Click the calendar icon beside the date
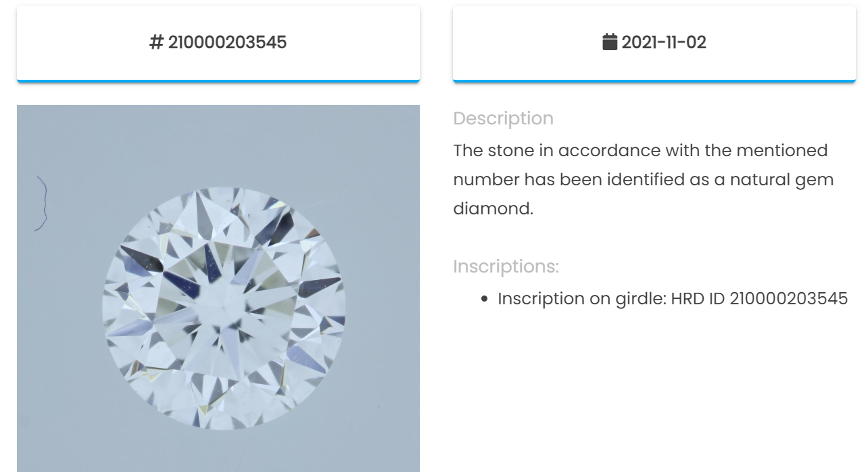This screenshot has width=868, height=472. (x=610, y=43)
